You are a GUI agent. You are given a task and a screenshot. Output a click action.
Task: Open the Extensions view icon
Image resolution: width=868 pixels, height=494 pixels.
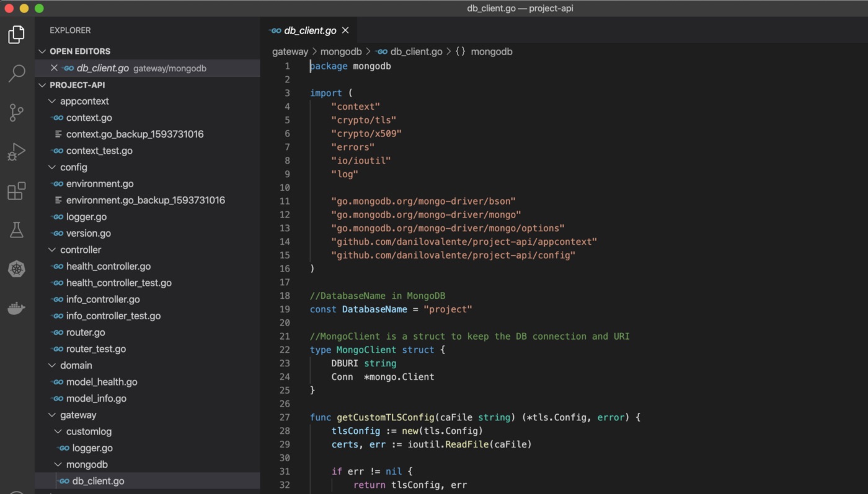click(x=17, y=191)
